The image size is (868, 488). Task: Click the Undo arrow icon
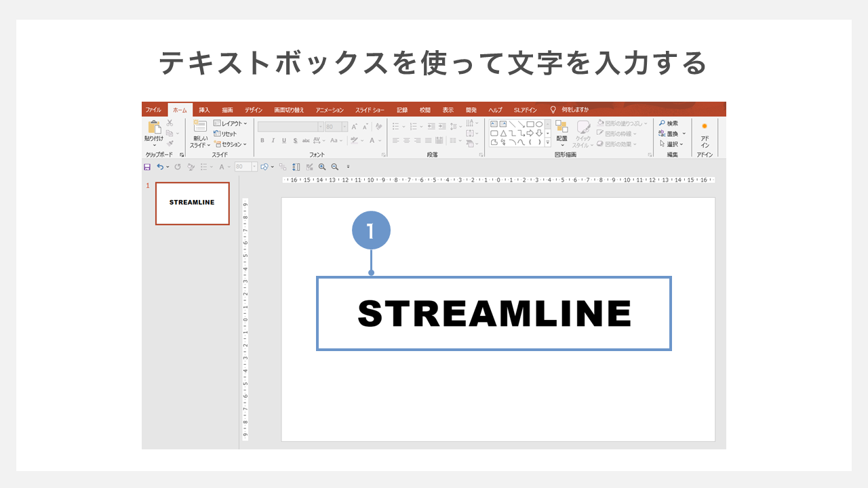pyautogui.click(x=161, y=167)
